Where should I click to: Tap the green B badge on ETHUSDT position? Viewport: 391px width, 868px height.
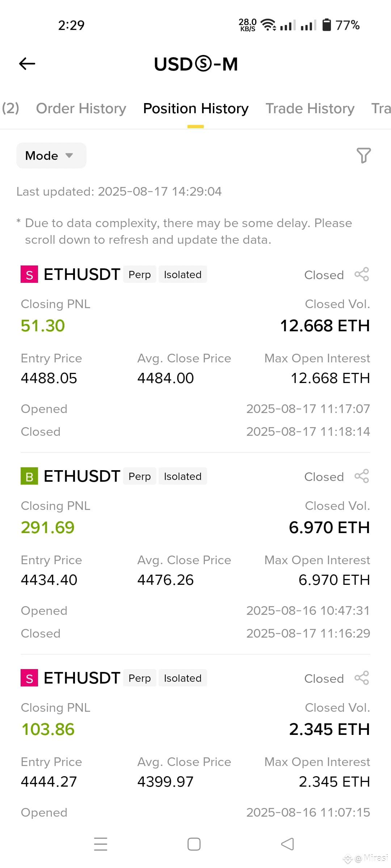[x=29, y=476]
